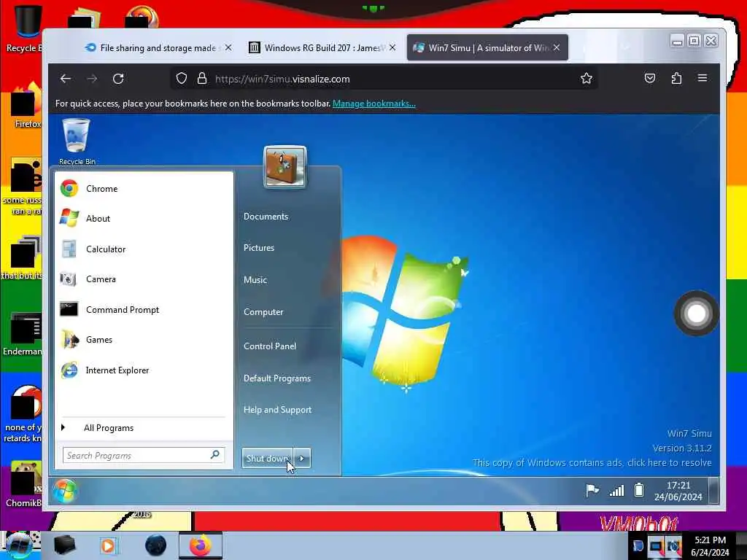Open Games from the start menu

tap(144, 340)
